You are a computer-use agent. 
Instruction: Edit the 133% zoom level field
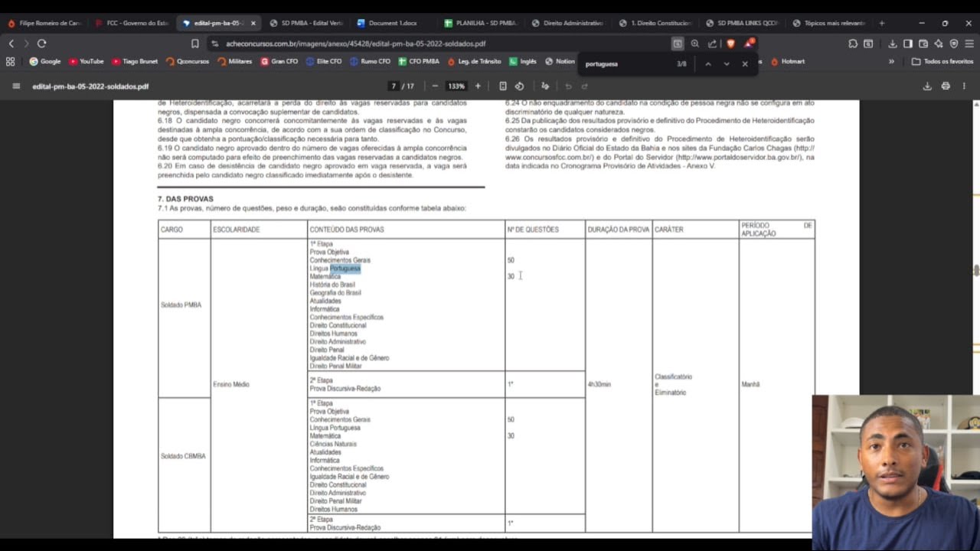[x=456, y=86]
